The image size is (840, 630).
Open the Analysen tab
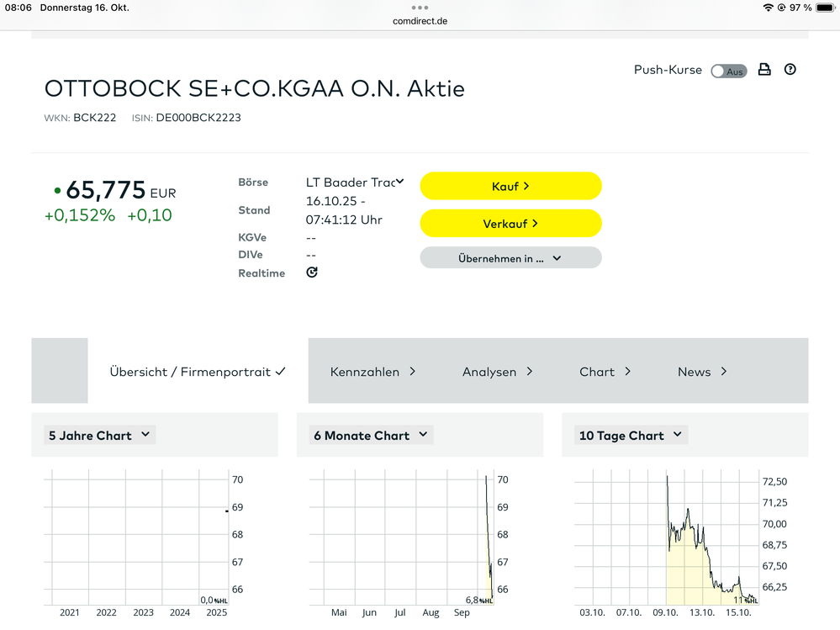(497, 372)
